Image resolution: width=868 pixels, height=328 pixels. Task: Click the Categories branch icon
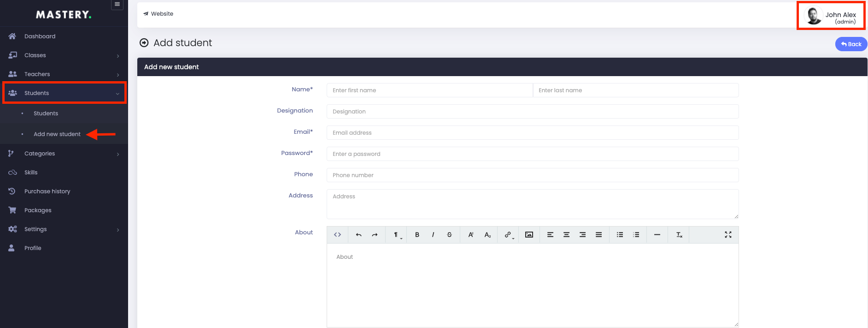click(11, 153)
